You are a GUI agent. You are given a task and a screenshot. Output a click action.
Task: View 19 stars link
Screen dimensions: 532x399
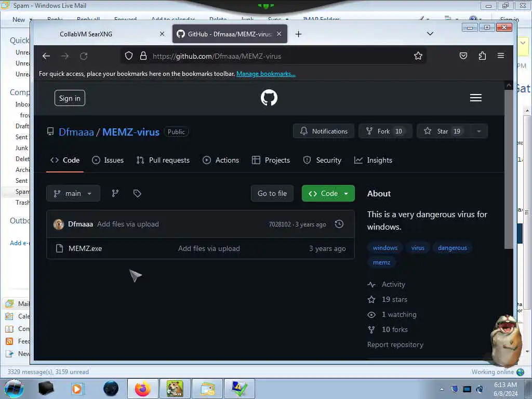pos(388,299)
